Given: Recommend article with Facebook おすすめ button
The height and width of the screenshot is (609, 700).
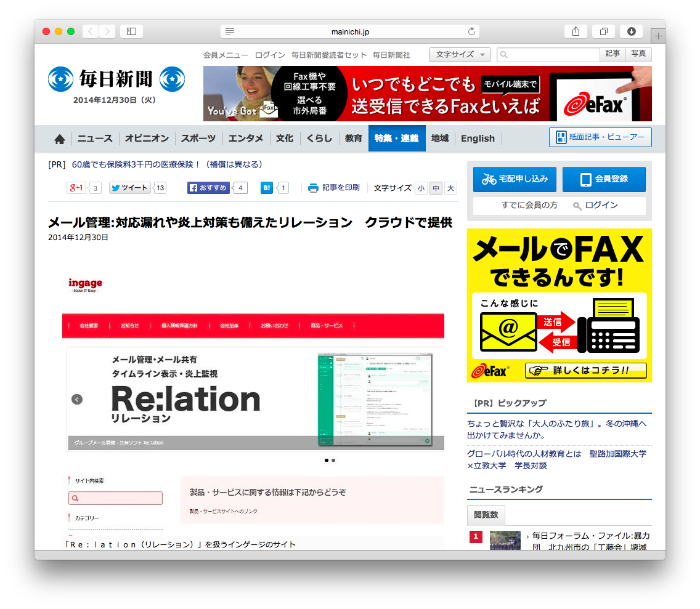Looking at the screenshot, I should click(x=208, y=188).
